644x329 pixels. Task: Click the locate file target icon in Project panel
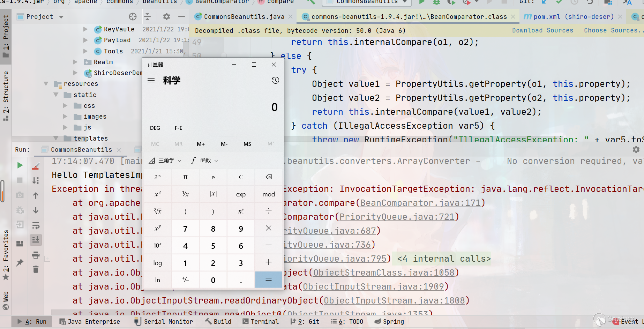tap(133, 16)
